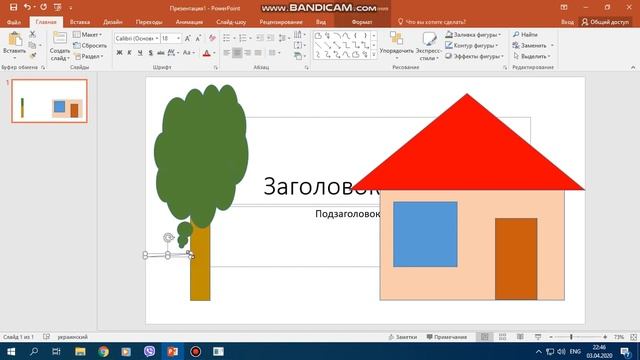Decrease the list indent level
Image resolution: width=640 pixels, height=360 pixels.
(260, 38)
